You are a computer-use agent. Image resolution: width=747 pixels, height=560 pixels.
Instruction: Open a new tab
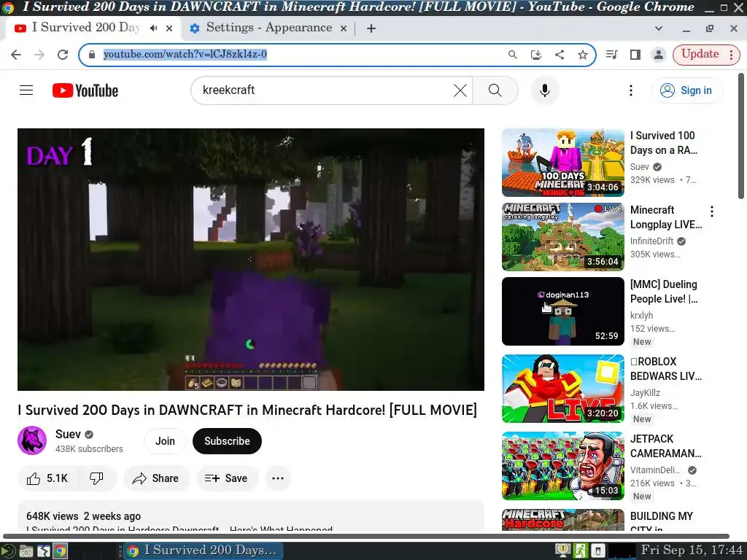pyautogui.click(x=371, y=28)
